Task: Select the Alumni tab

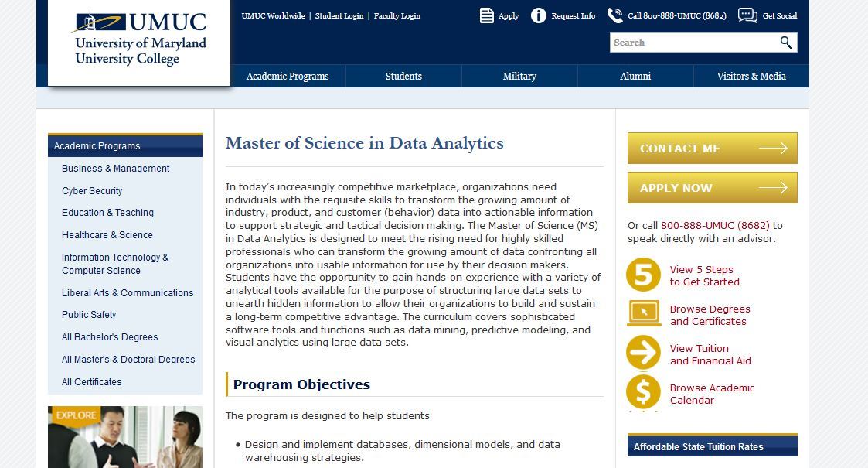Action: tap(635, 76)
